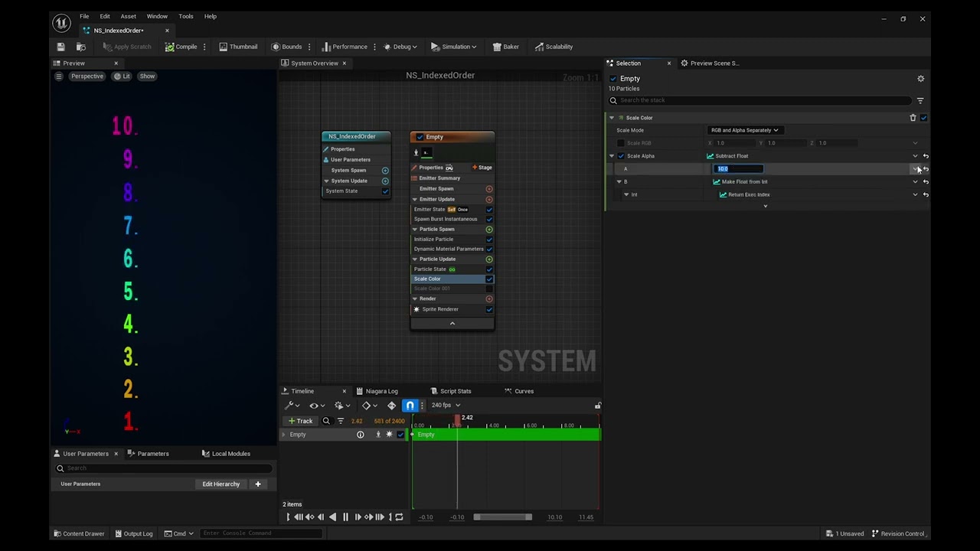
Task: Open the Help menu
Action: pyautogui.click(x=211, y=16)
